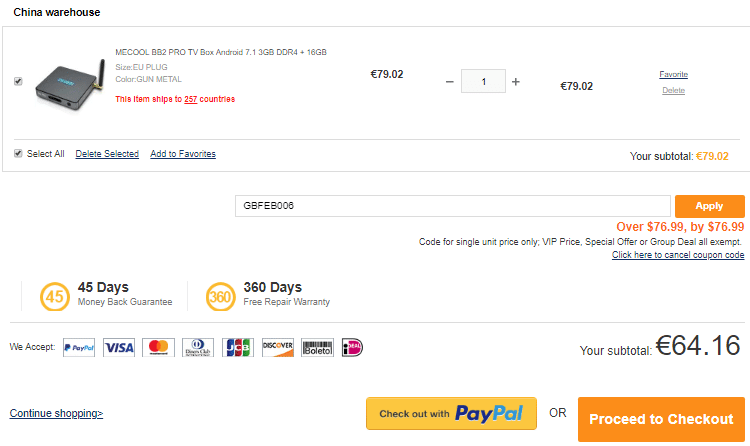Uncheck the MECOOL BB2 PRO item checkbox
750x446 pixels.
click(x=18, y=81)
